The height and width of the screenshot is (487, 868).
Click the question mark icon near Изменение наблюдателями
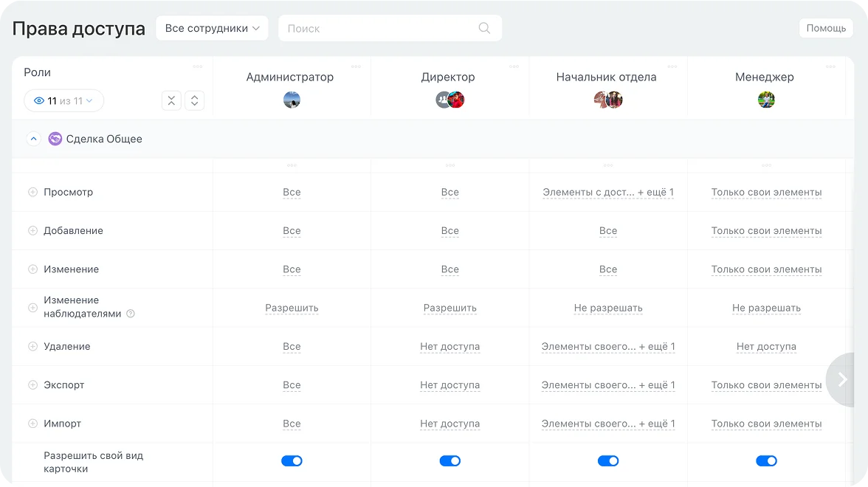click(131, 314)
